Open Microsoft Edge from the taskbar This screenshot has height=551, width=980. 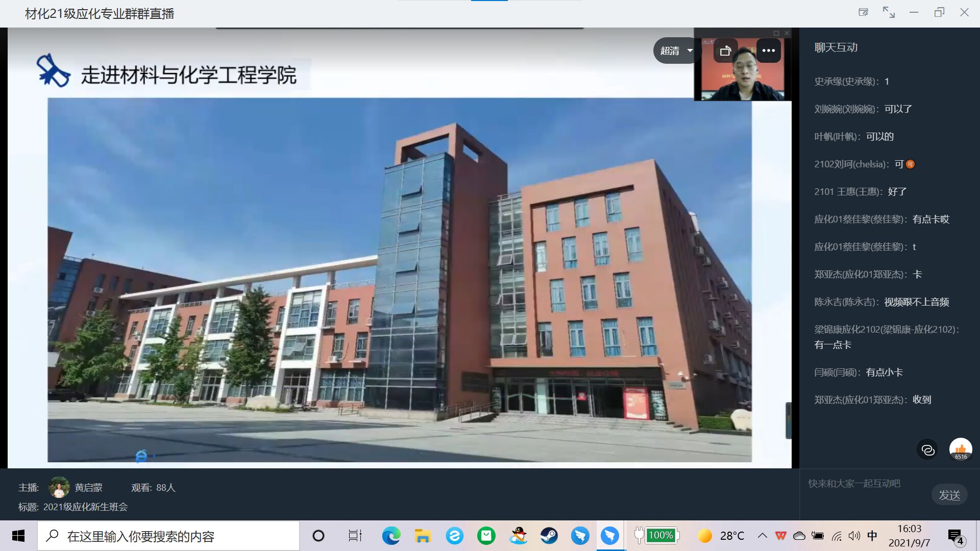pos(391,536)
